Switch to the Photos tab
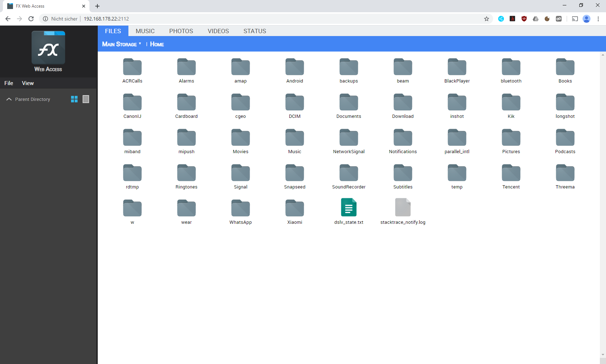606x364 pixels. [x=181, y=31]
